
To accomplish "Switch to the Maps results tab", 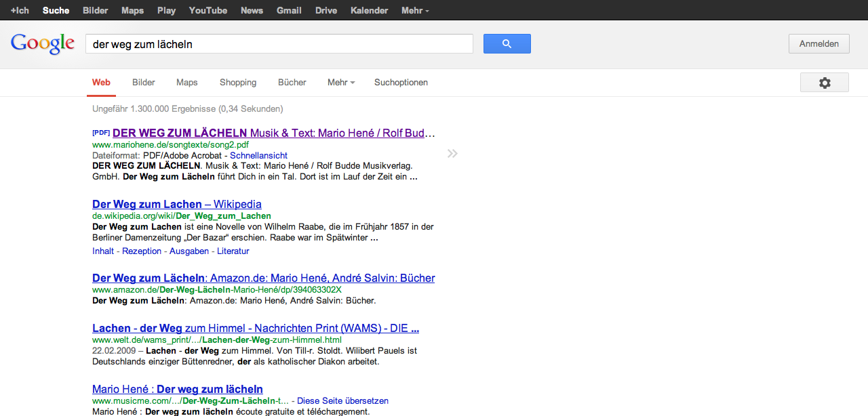I will pyautogui.click(x=187, y=83).
